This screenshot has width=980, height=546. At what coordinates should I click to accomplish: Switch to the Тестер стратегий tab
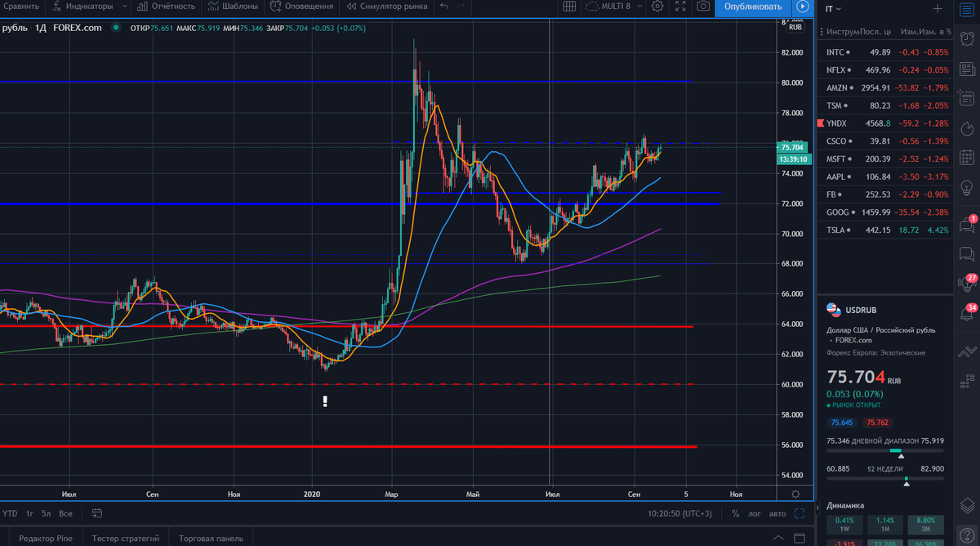coord(125,538)
